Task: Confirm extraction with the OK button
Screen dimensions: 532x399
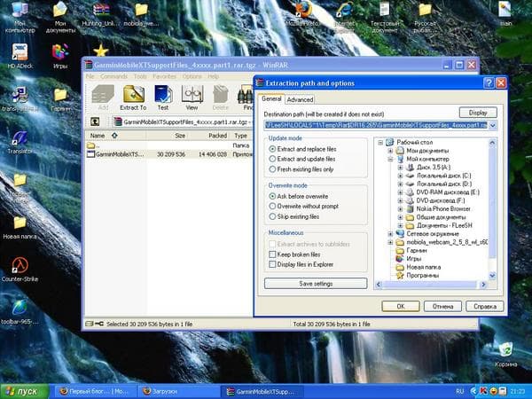Action: click(x=401, y=307)
